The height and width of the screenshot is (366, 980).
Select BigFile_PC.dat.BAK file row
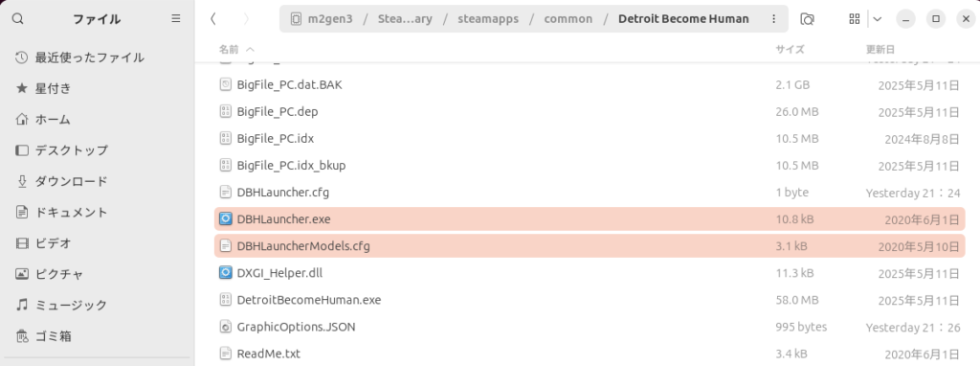pos(590,84)
